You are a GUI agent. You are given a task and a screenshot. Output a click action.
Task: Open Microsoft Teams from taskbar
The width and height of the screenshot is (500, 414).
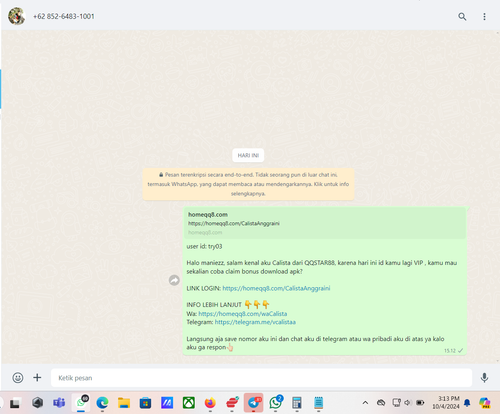pyautogui.click(x=59, y=403)
